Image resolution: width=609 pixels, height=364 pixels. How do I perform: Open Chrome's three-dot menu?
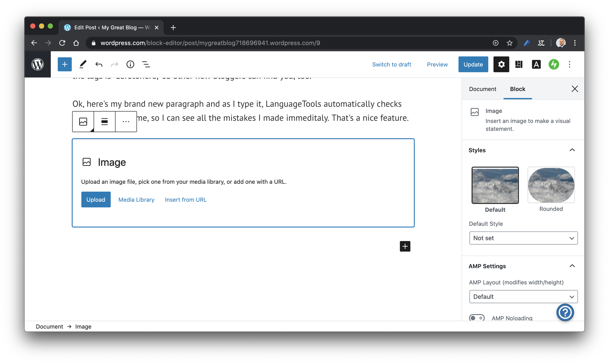[575, 43]
